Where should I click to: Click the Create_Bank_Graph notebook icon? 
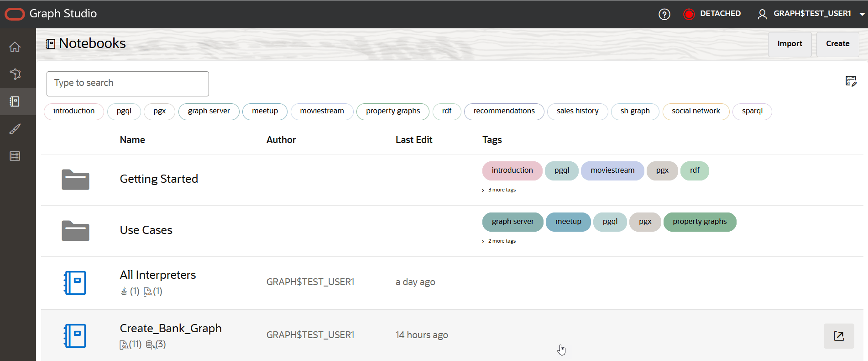tap(75, 336)
